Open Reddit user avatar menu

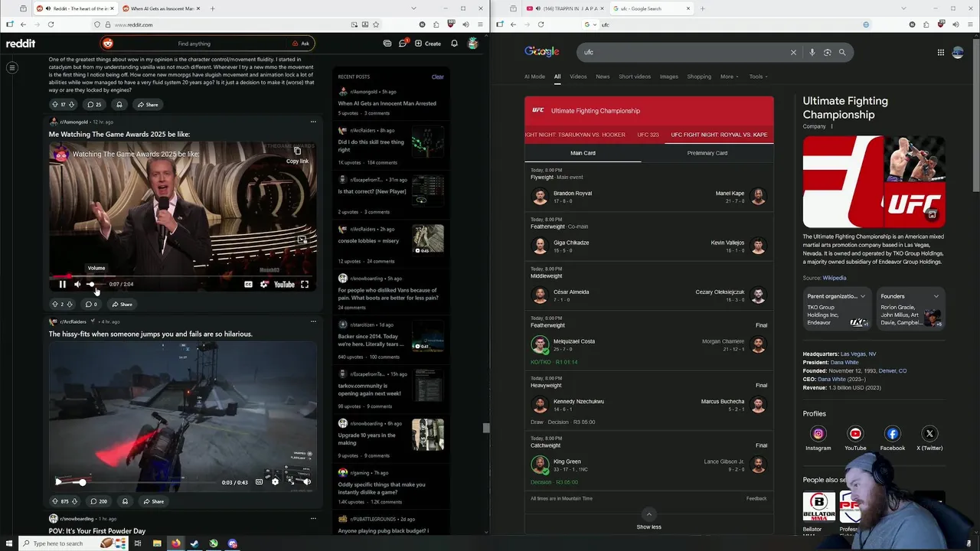473,44
